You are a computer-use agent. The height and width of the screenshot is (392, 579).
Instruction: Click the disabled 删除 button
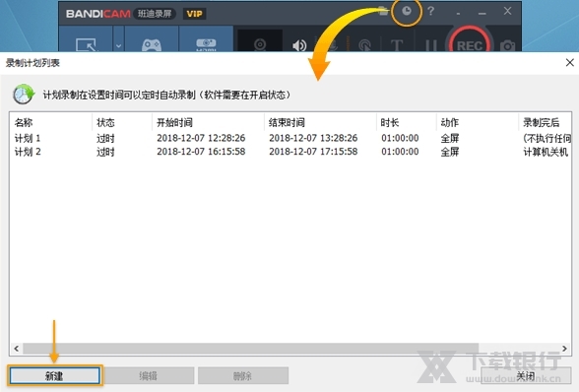[x=243, y=375]
